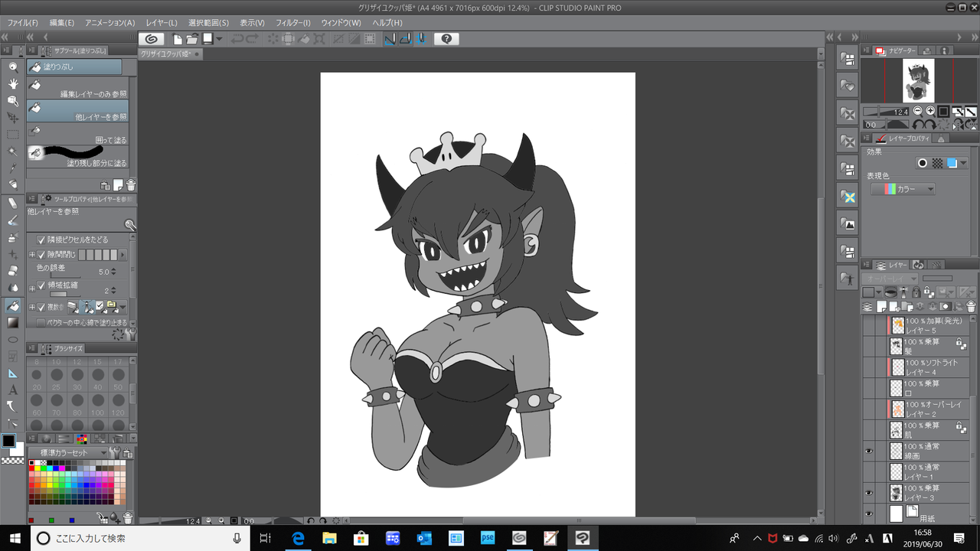Open the ファイル(F) menu

(x=23, y=23)
